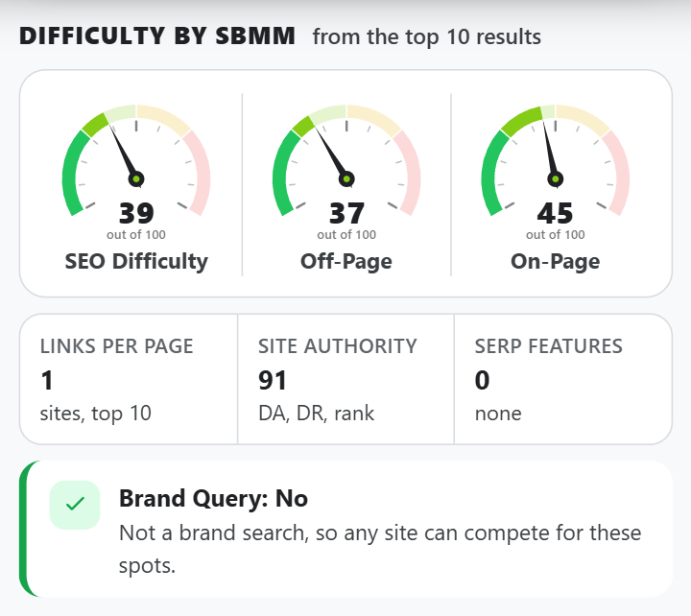Click 'from the top 10 results' subtitle

pyautogui.click(x=426, y=37)
